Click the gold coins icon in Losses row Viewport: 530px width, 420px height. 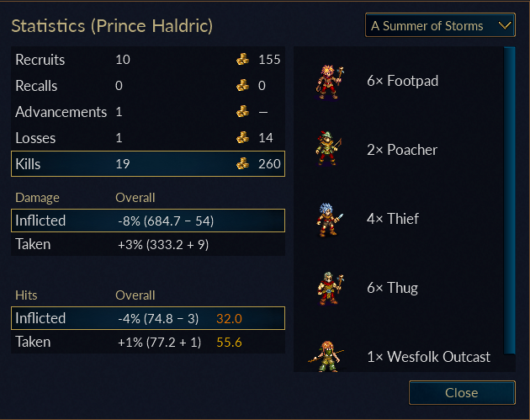(242, 138)
